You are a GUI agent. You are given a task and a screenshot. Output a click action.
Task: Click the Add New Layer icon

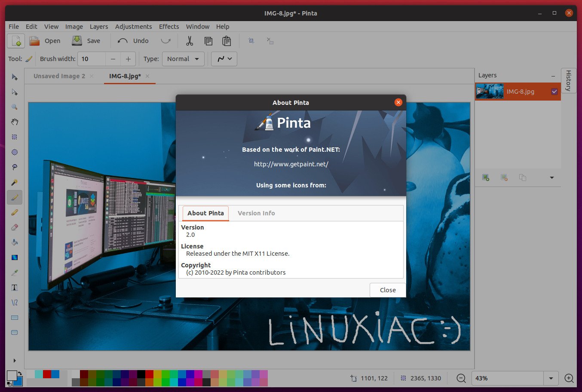(x=486, y=178)
